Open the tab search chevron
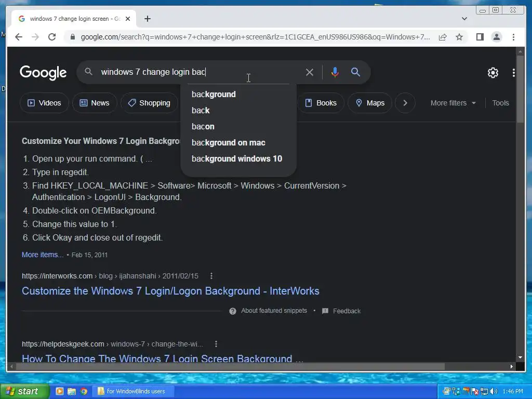This screenshot has height=399, width=532. (x=464, y=19)
